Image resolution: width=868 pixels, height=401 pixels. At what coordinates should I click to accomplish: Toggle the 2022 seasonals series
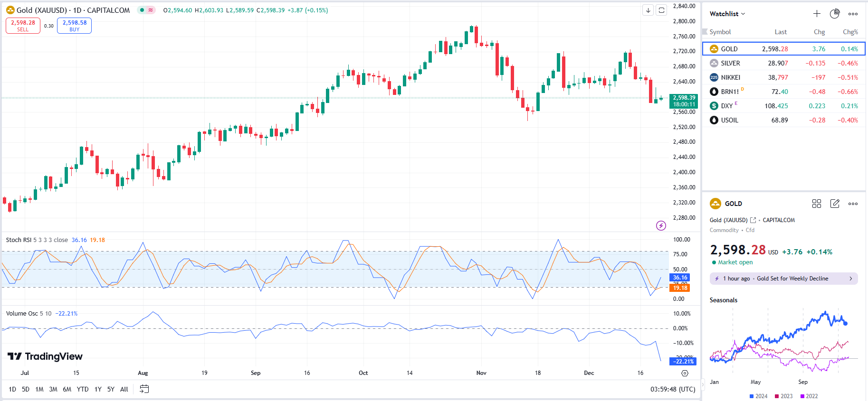point(809,396)
